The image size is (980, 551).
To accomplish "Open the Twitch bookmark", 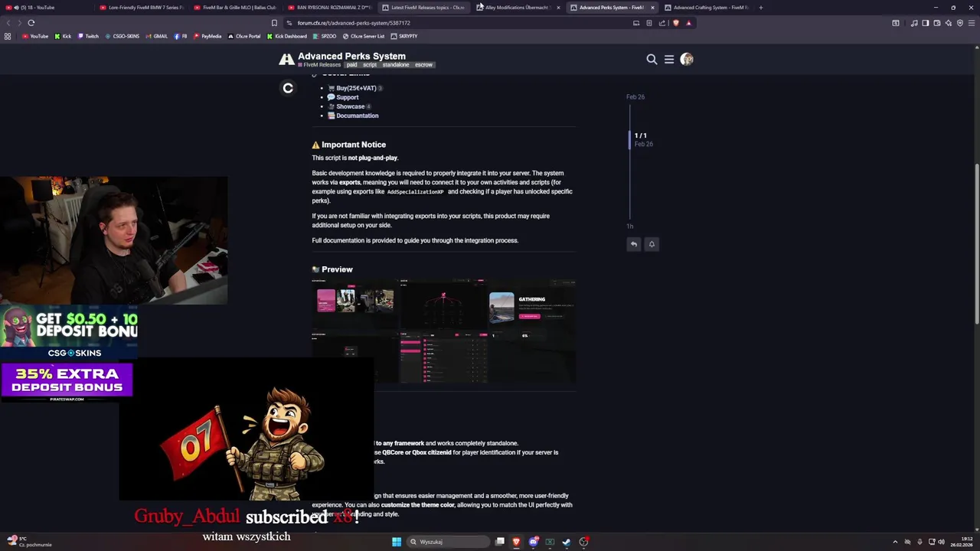I will pyautogui.click(x=88, y=36).
